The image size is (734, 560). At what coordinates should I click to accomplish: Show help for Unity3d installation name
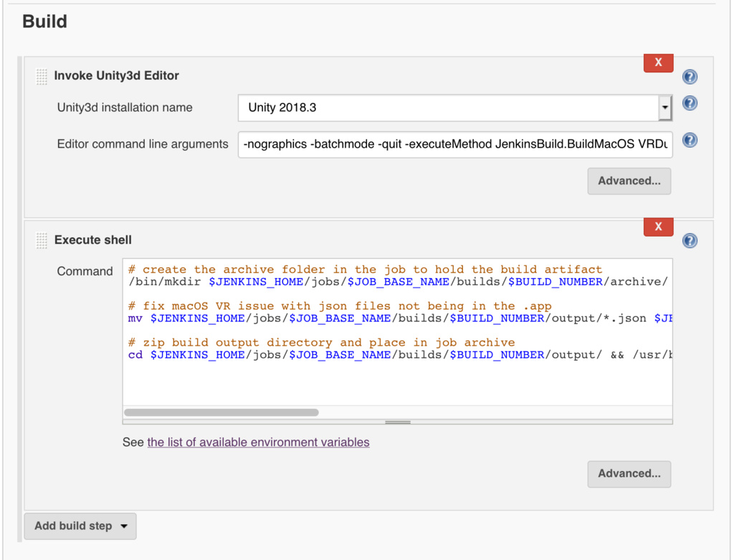[x=690, y=103]
